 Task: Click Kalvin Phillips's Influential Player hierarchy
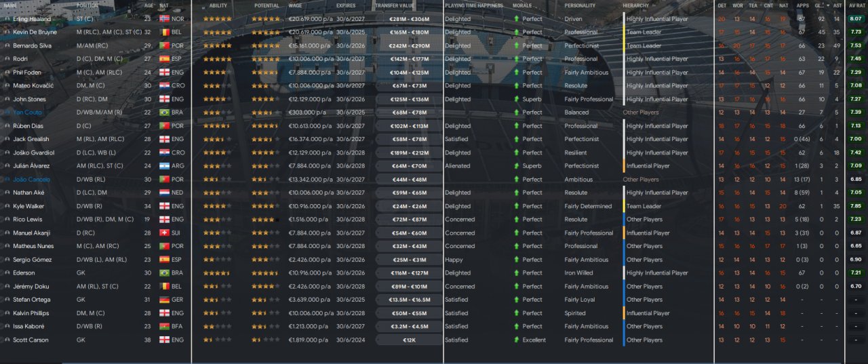[x=648, y=313]
